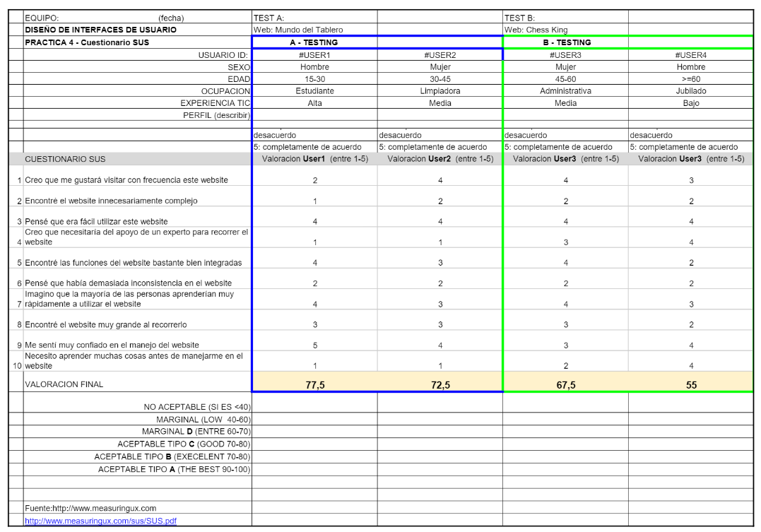
Task: Click 'NO ACEPTABLE (SI ES <40)' label
Action: [x=197, y=407]
